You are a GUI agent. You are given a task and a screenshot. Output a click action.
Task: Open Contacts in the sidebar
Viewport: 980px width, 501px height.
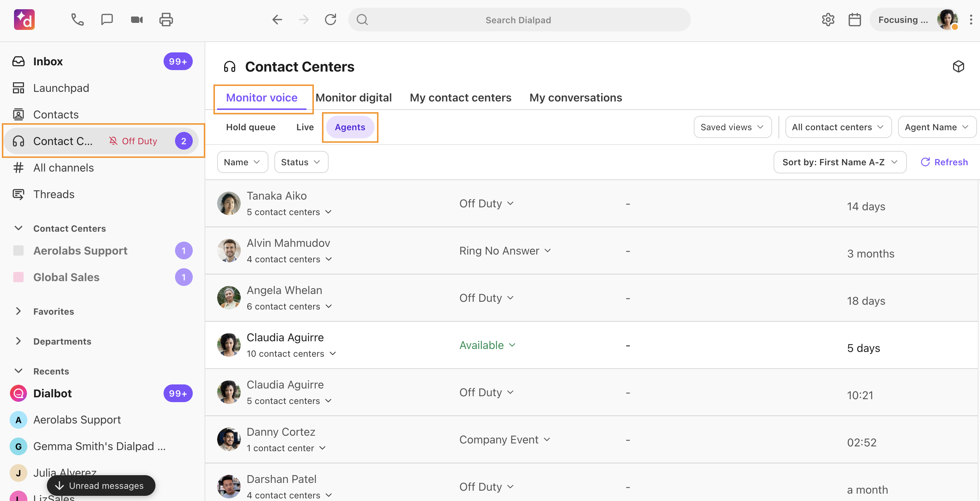(x=102, y=114)
